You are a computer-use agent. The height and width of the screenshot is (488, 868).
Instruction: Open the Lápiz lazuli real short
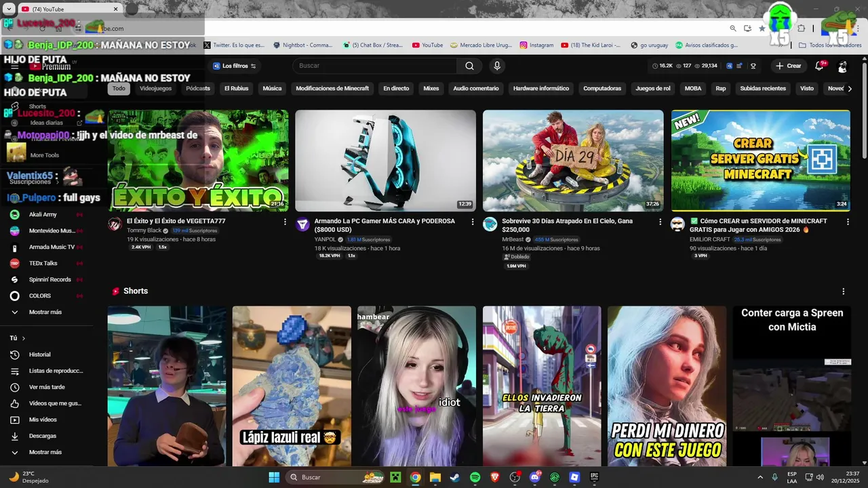(292, 386)
